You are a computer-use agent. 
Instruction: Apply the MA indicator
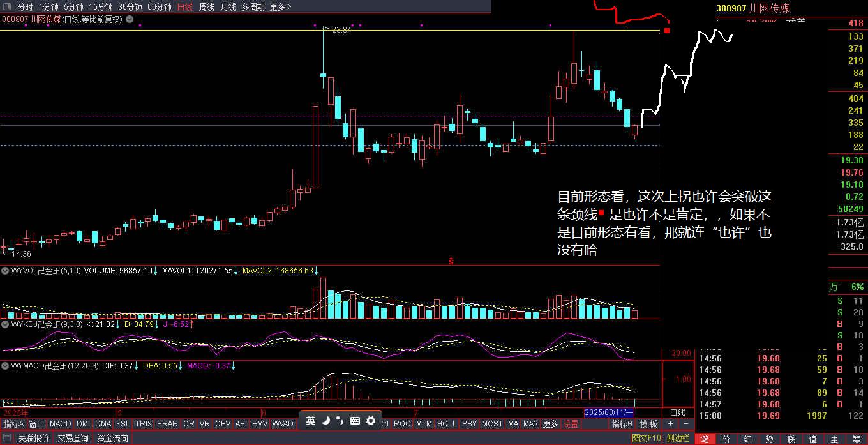point(513,424)
